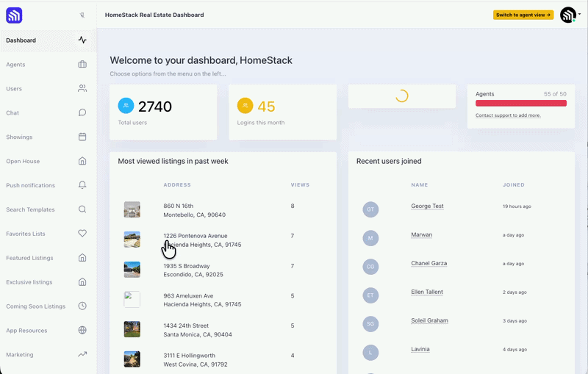The height and width of the screenshot is (374, 588).
Task: Click the 1935 S Broadway listing thumbnail
Action: [132, 270]
